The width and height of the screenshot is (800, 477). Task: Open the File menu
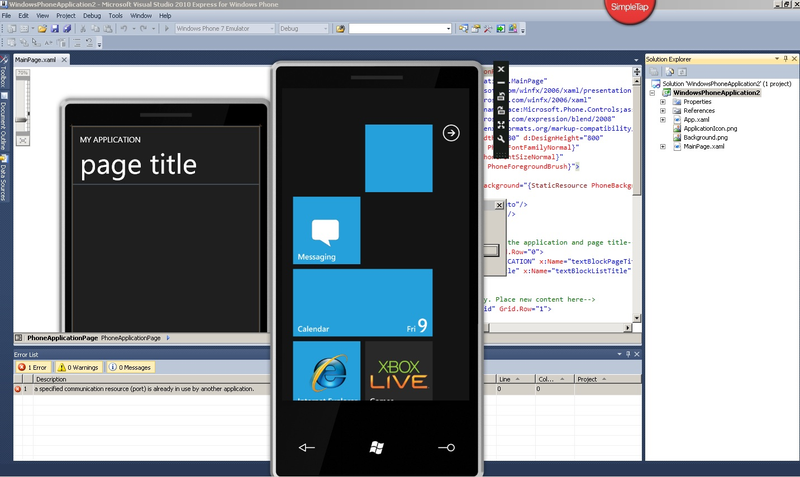click(x=6, y=16)
